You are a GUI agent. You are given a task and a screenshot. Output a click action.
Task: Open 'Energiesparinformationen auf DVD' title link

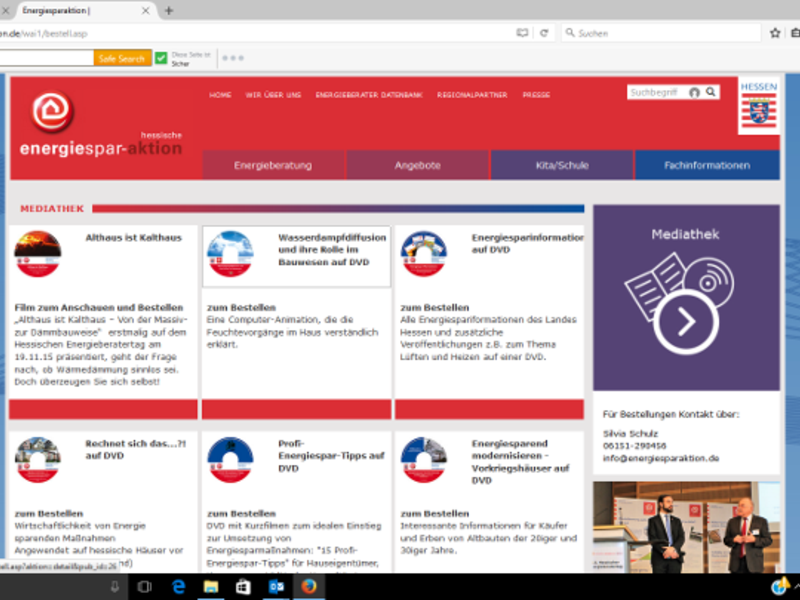[528, 244]
